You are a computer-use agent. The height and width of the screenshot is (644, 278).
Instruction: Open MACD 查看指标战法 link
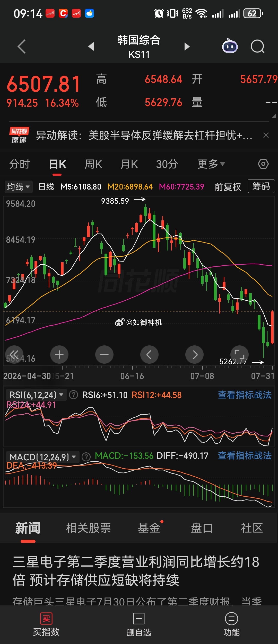coord(245,455)
